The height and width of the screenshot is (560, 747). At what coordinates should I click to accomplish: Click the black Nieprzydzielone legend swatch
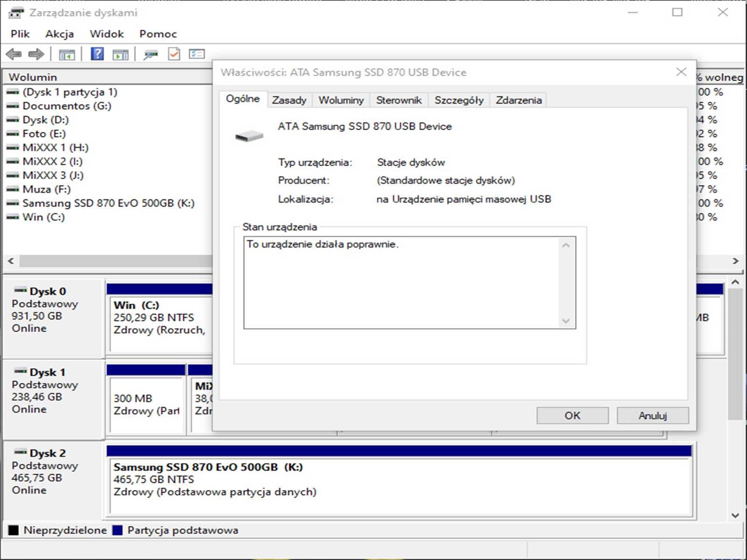click(14, 530)
